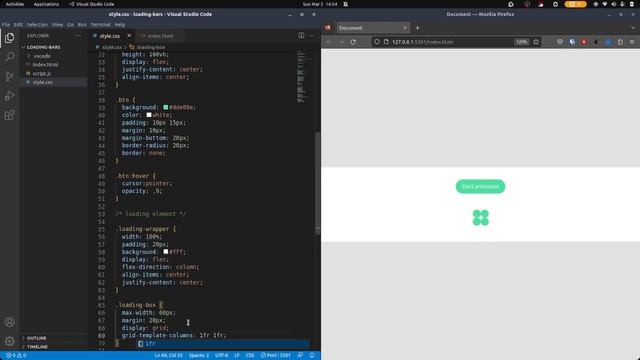Go back in Firefox
Viewport: 640px width, 360px height.
pos(329,42)
